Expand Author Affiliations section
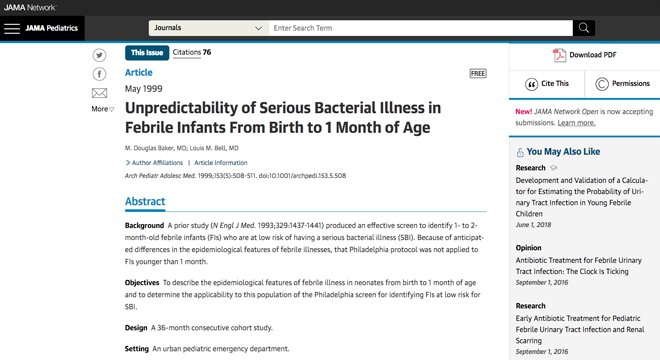This screenshot has width=660, height=360. tap(154, 163)
